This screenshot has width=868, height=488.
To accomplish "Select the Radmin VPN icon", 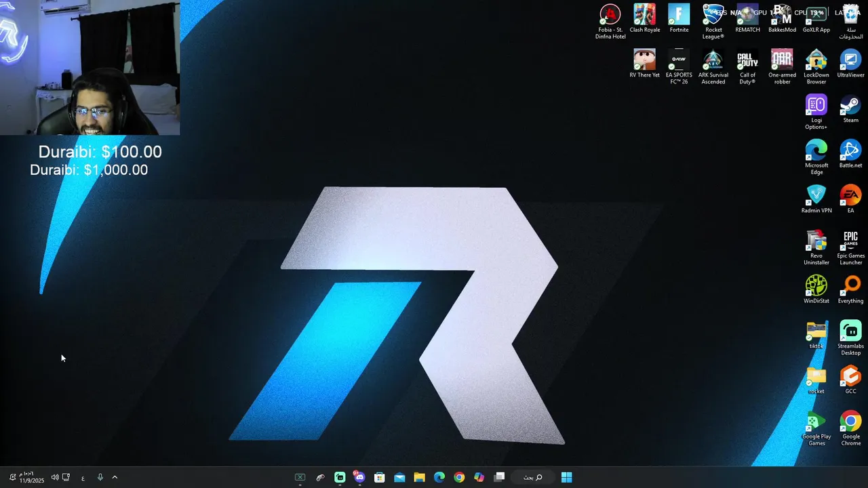I will pyautogui.click(x=816, y=199).
